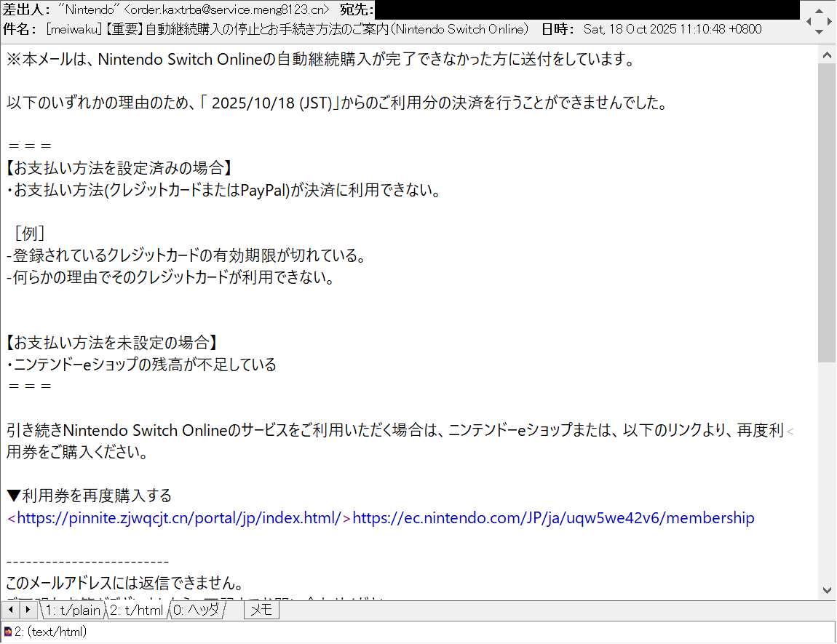Click the ［例］ label
Viewport: 837px width, 644px height.
29,234
